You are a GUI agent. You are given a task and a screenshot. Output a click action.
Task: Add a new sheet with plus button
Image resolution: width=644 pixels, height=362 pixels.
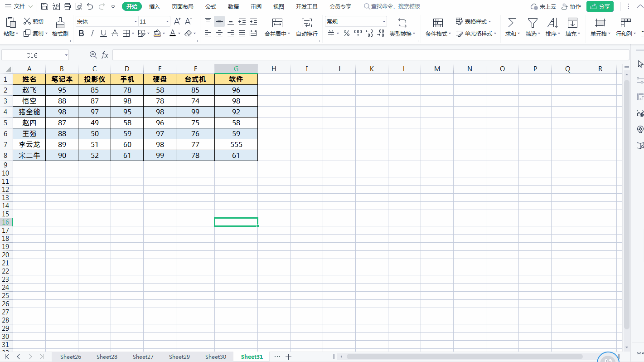(289, 357)
